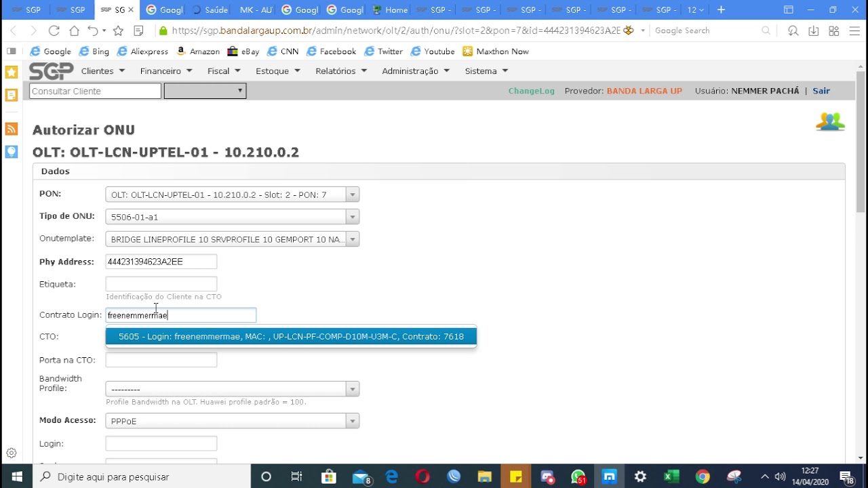The width and height of the screenshot is (868, 488).
Task: Click the browser address bar URL
Action: click(397, 30)
